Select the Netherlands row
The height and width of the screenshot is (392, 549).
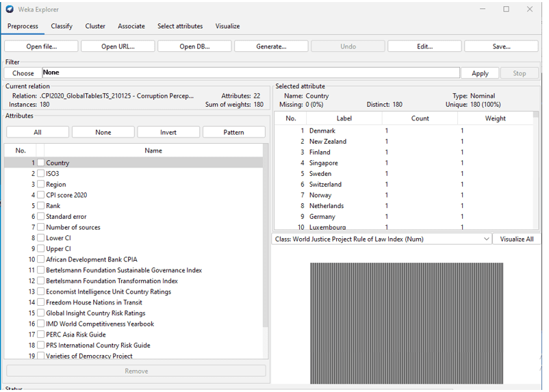404,206
